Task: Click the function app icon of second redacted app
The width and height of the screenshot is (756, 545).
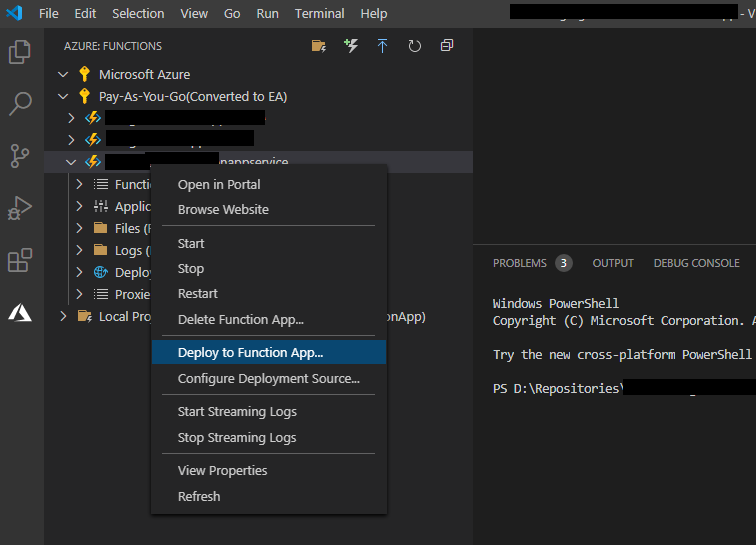Action: click(x=93, y=140)
